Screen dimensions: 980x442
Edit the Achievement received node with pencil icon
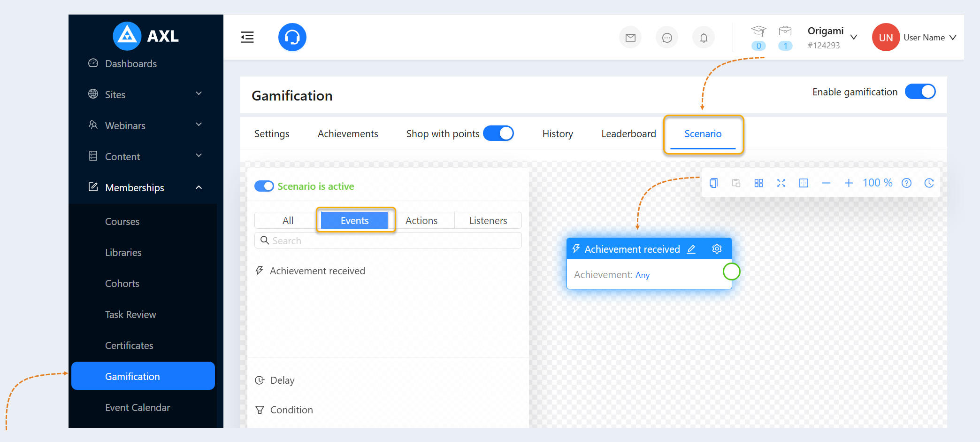[x=691, y=249]
